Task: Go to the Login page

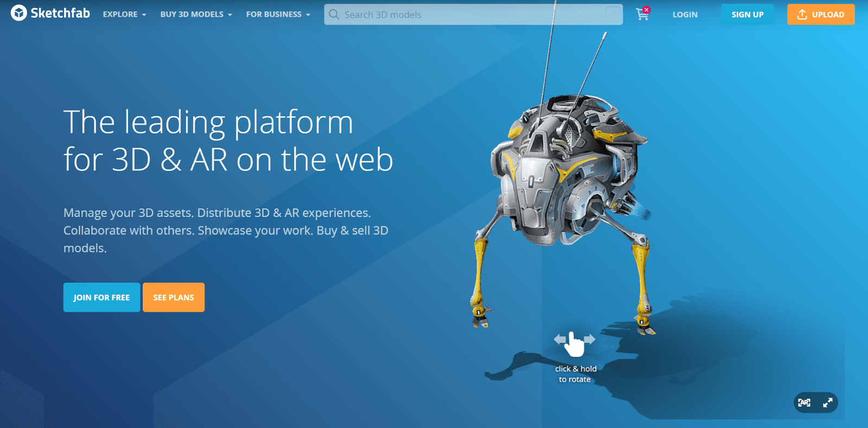Action: coord(685,15)
